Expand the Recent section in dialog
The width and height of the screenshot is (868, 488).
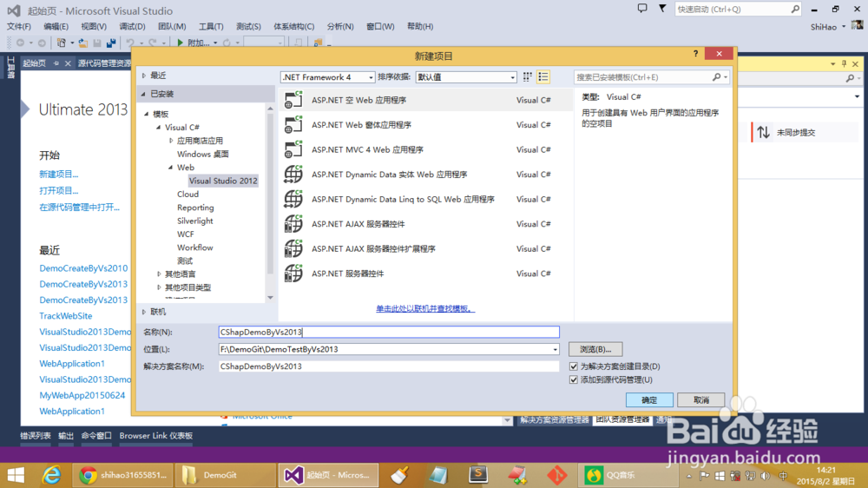144,76
